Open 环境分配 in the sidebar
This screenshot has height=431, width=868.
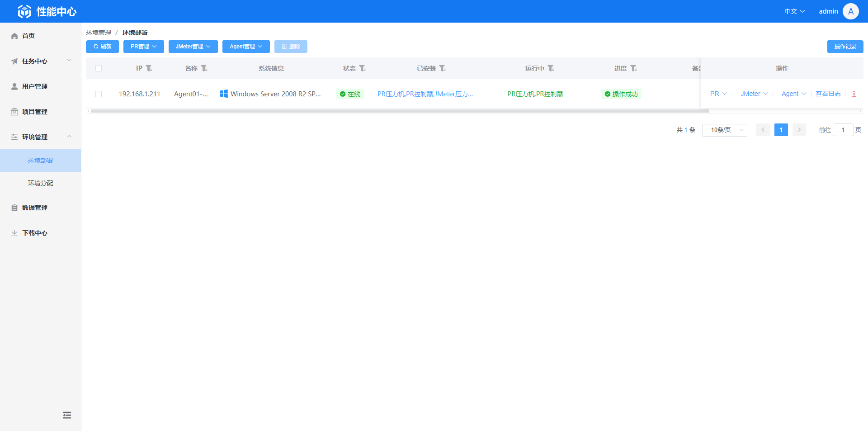pyautogui.click(x=40, y=183)
